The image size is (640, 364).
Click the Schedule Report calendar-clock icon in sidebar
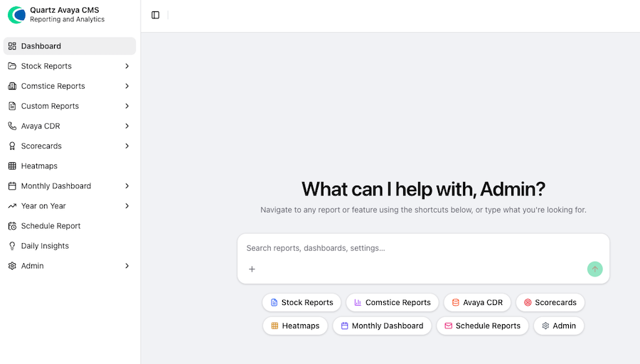coord(12,226)
